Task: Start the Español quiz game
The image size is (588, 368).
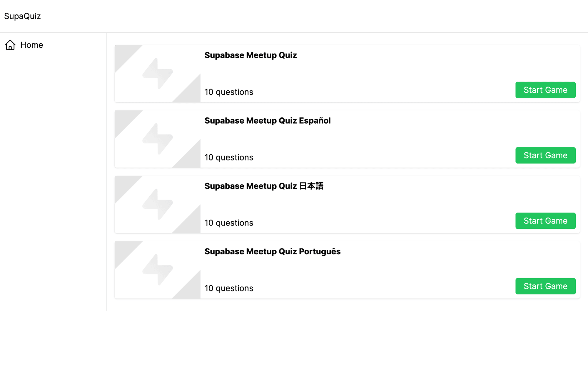Action: (x=545, y=155)
